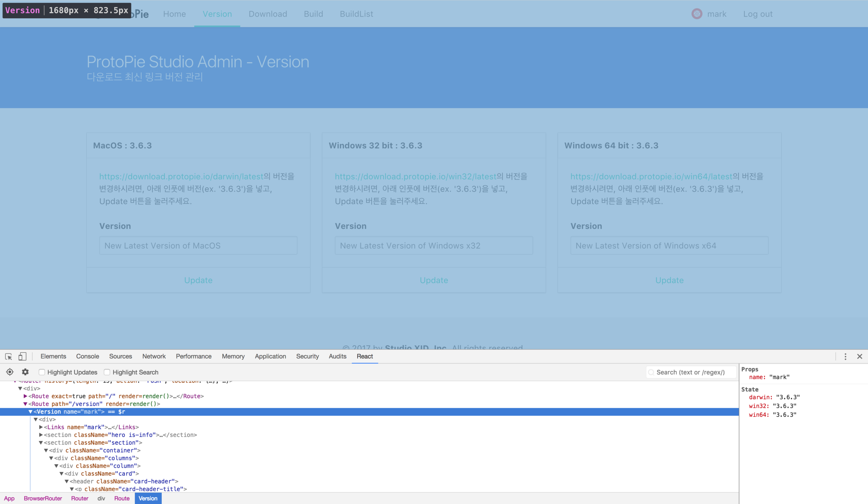Select BrowserRouter in the breadcrumb bar
This screenshot has width=868, height=504.
(43, 498)
